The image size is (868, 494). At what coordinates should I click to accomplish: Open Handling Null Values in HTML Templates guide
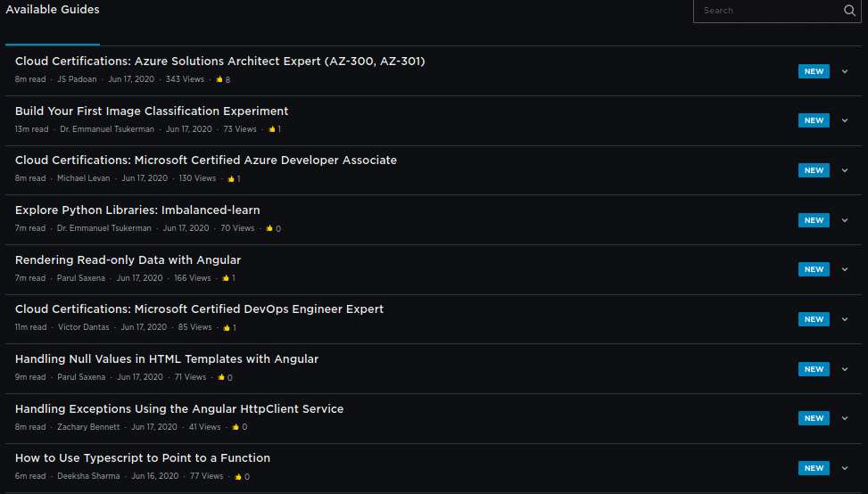tap(167, 359)
